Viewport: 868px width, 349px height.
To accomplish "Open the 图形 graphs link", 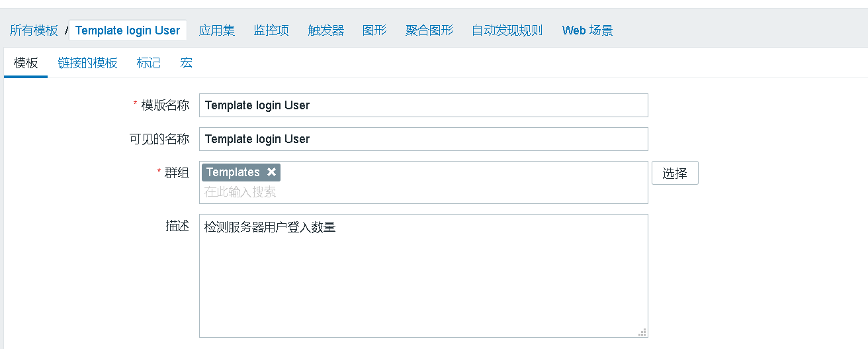I will (x=374, y=30).
